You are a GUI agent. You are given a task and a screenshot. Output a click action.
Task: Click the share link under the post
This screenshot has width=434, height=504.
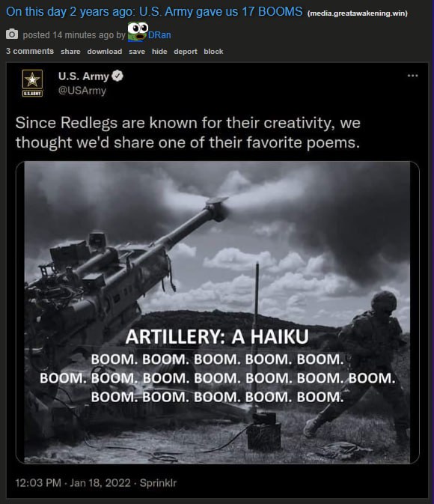tap(70, 52)
